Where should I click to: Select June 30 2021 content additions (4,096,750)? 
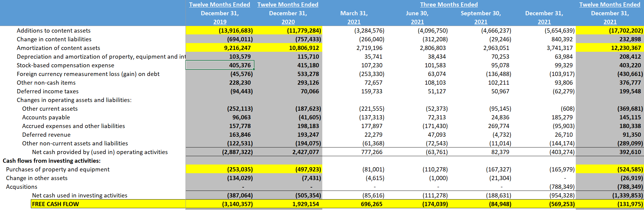pos(433,31)
